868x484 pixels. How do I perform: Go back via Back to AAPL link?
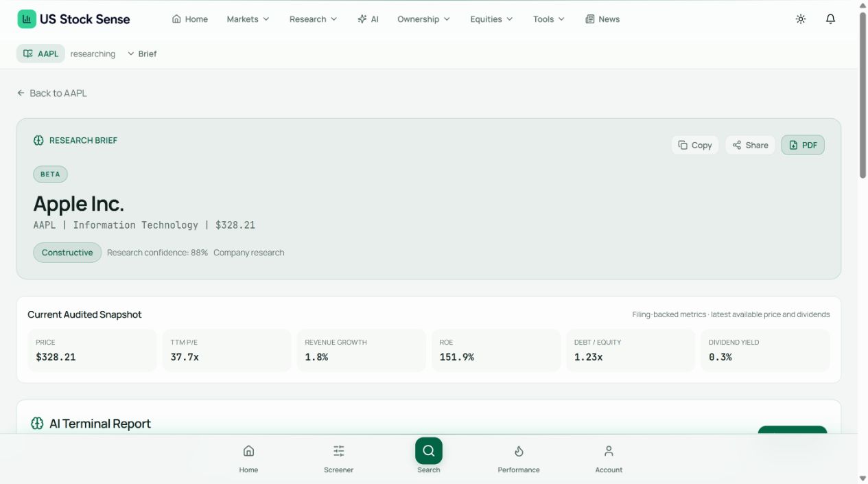click(x=52, y=93)
